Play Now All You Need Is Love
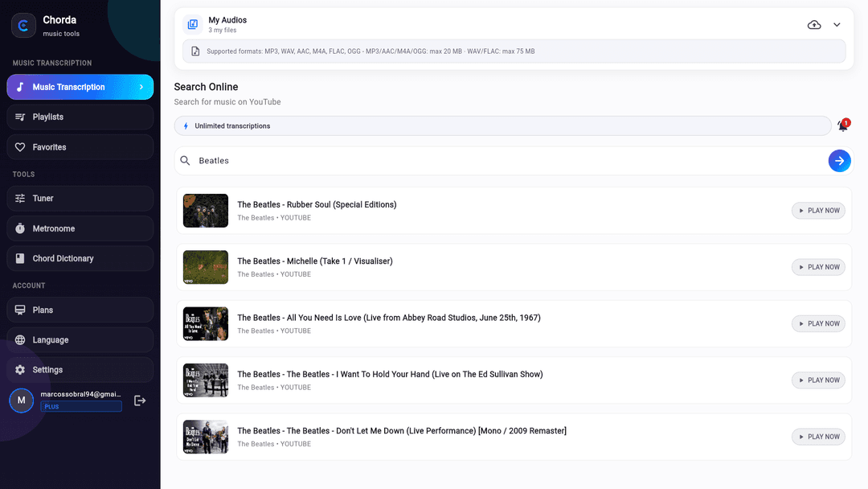 (x=818, y=323)
